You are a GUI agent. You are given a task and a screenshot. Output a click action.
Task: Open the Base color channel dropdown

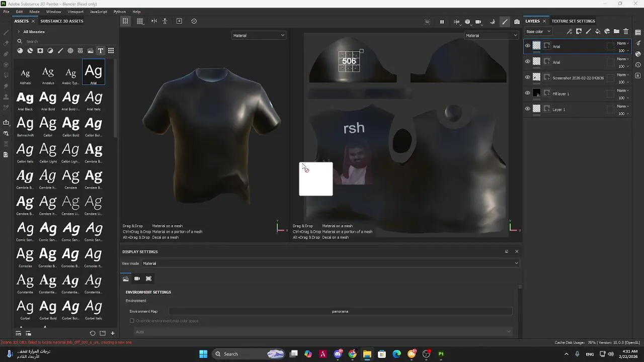[x=539, y=32]
